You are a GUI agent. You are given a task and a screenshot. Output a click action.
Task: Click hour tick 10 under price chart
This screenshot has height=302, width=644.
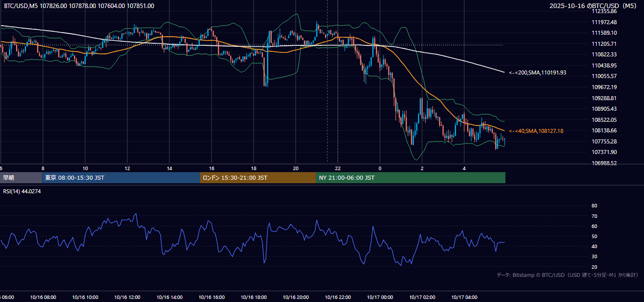coord(85,168)
